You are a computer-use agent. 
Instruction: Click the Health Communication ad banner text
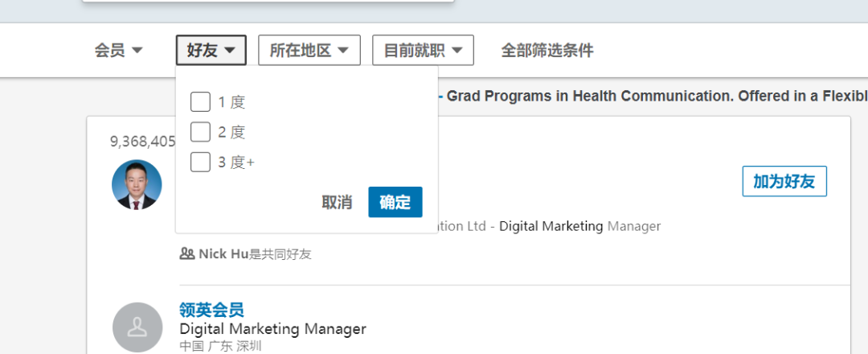pos(651,96)
